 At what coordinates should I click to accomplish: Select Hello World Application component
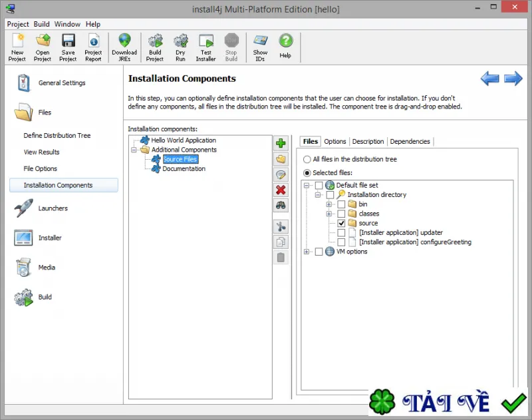point(184,140)
